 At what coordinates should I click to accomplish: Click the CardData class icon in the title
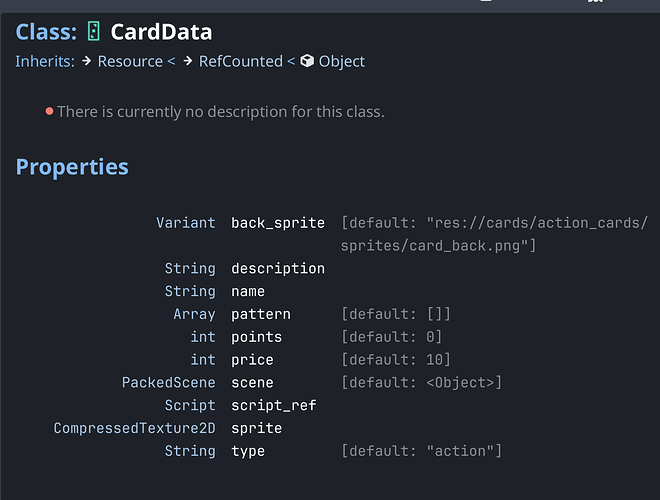pos(93,32)
